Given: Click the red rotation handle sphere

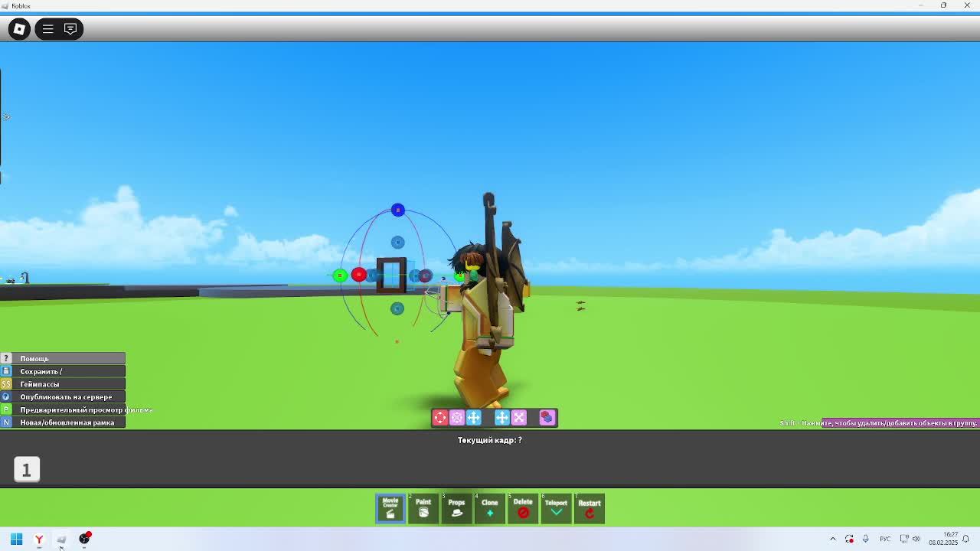Looking at the screenshot, I should [358, 275].
